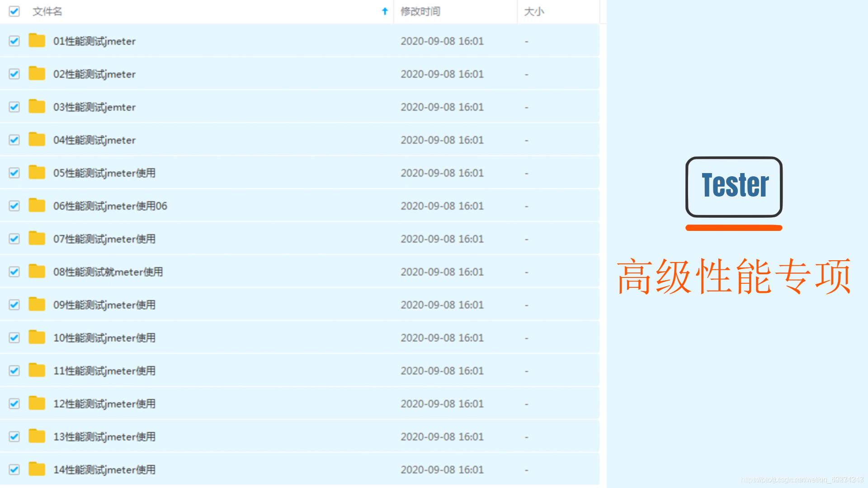The width and height of the screenshot is (868, 488).
Task: Click the folder icon for 12性能测试jmeter使用
Action: 37,404
